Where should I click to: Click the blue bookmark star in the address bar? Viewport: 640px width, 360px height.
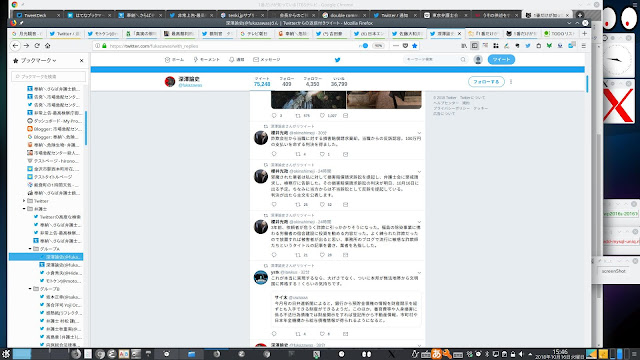coord(415,46)
